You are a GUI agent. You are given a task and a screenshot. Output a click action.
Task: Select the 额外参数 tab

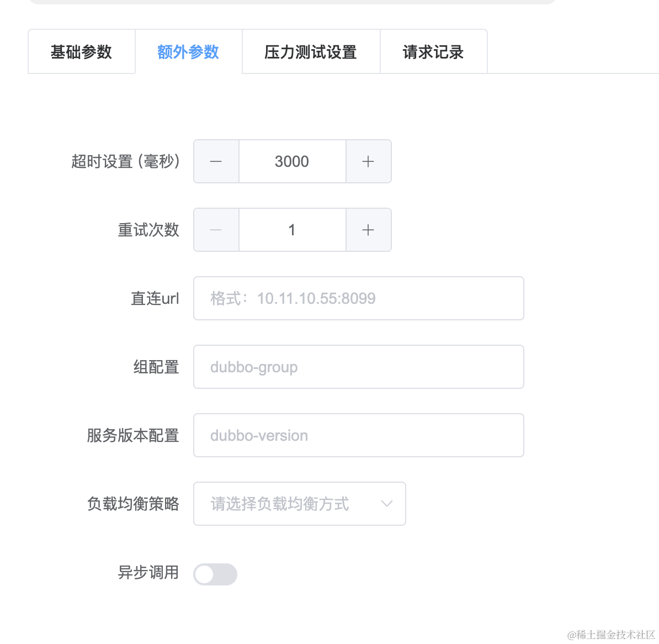188,51
